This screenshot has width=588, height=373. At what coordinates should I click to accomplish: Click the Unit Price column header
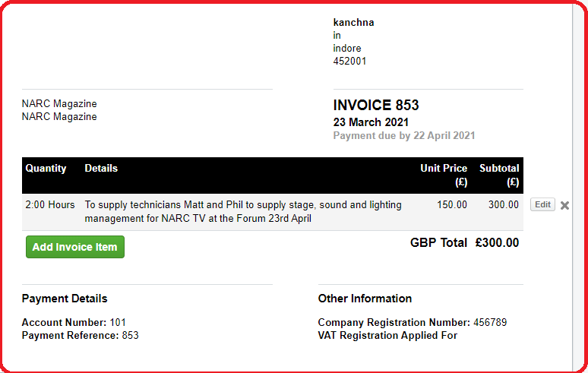pos(444,175)
